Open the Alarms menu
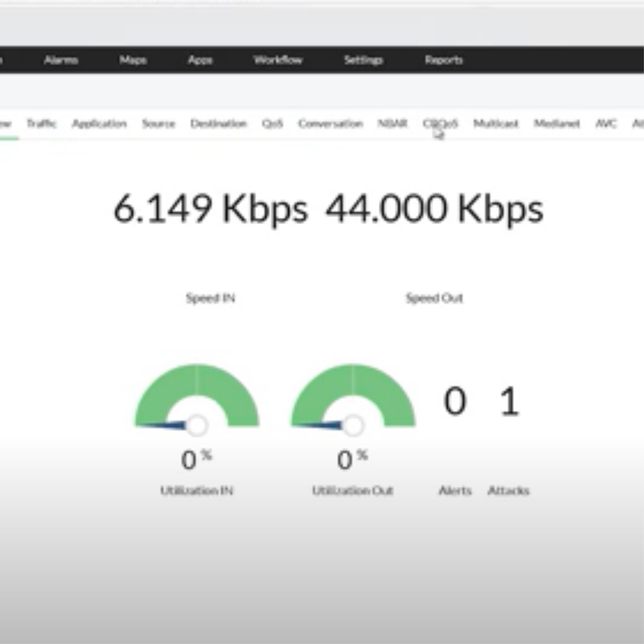644x644 pixels. 61,60
